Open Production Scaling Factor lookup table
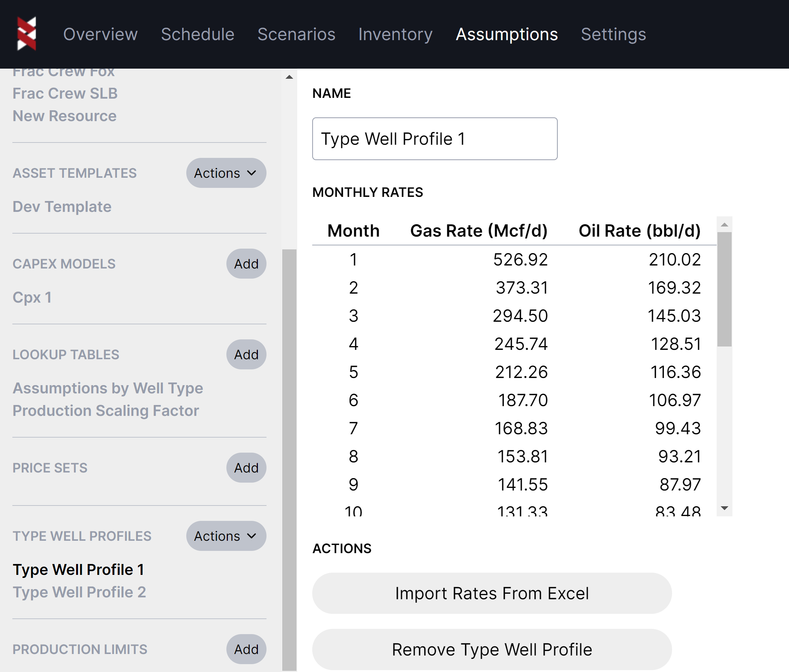This screenshot has width=789, height=672. click(105, 411)
